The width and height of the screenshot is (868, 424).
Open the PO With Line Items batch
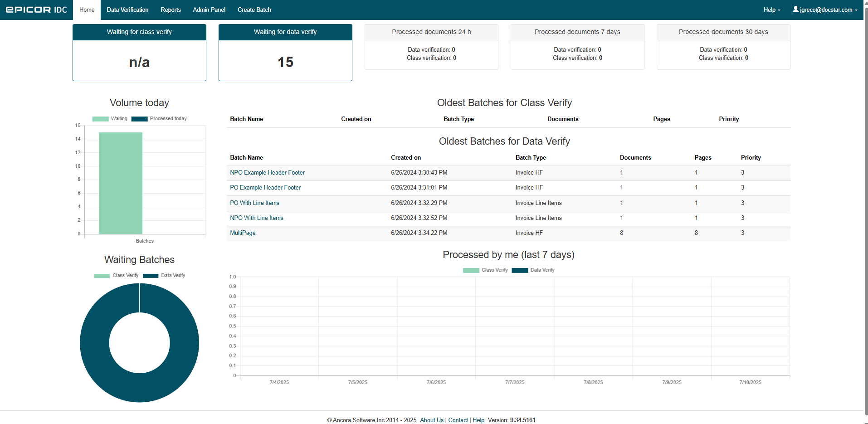(254, 203)
